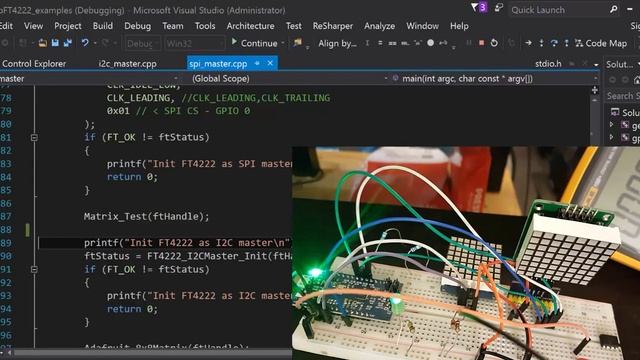Open the ReSharper menu
Viewport: 640px width, 360px height.
[x=333, y=26]
